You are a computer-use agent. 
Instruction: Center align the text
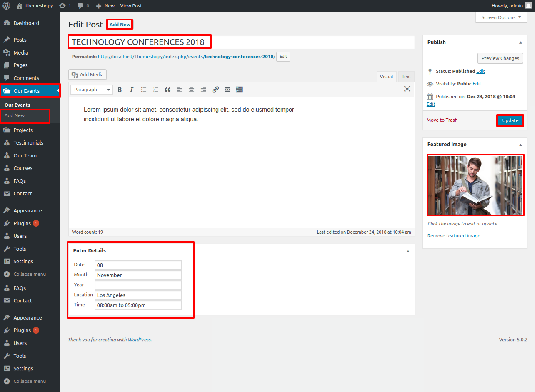coord(191,90)
